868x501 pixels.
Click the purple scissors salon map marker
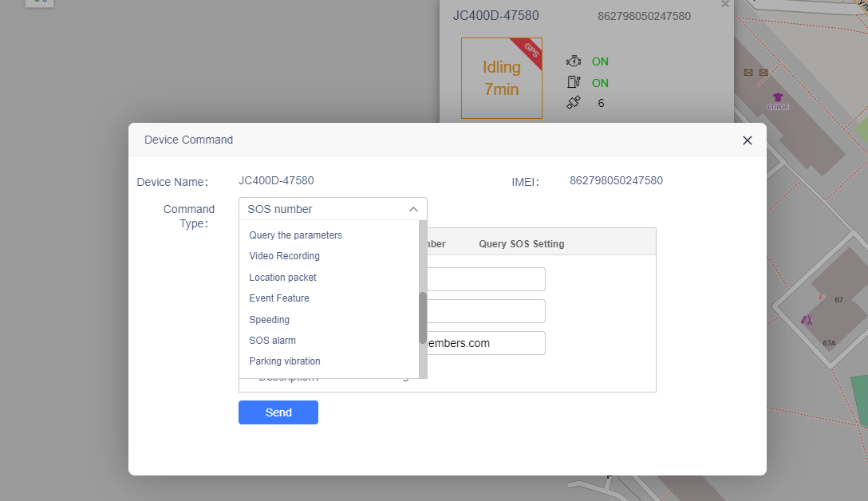807,319
